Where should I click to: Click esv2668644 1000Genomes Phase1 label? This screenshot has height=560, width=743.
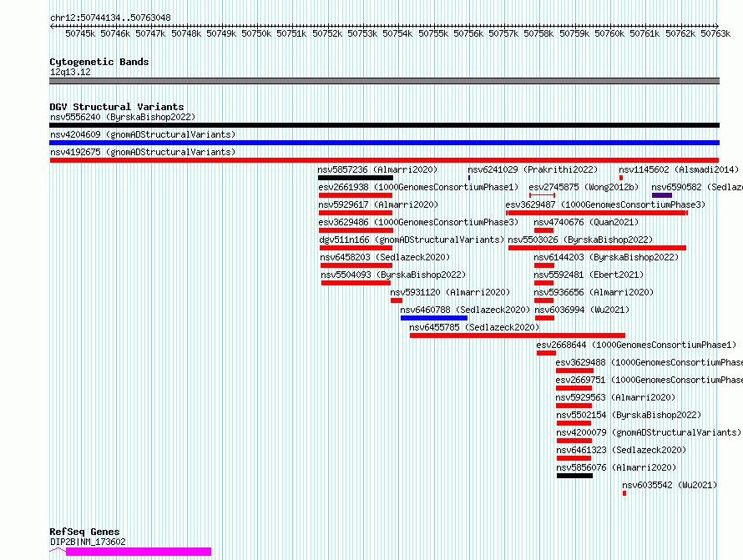pos(636,345)
